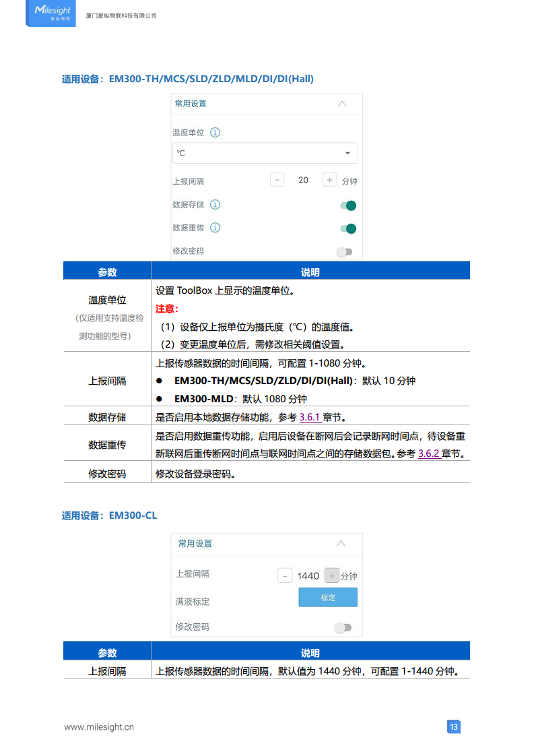Increase 1440 interval with plus button
Viewport: 534px width, 756px height.
point(331,575)
